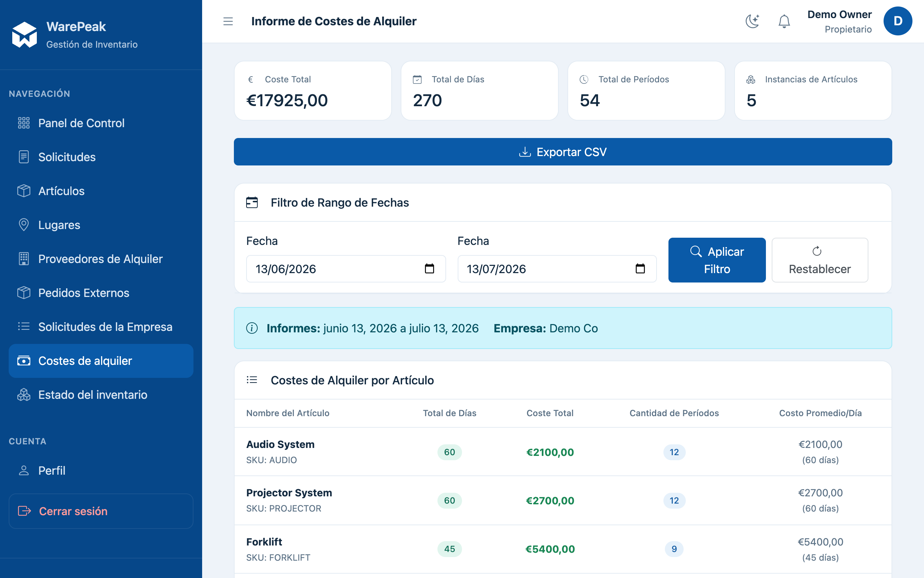Click the info icon in the Informes banner
Image resolution: width=924 pixels, height=578 pixels.
point(252,328)
